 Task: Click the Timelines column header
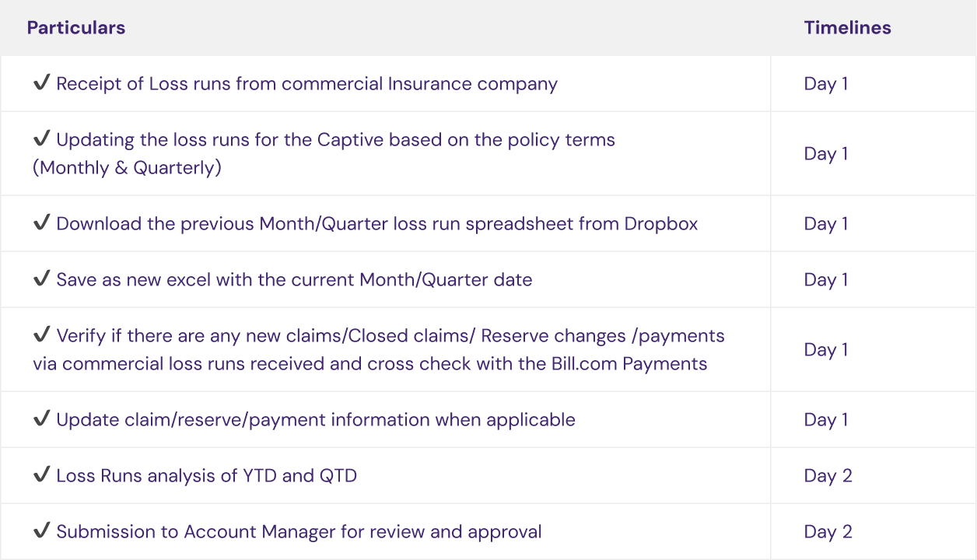pyautogui.click(x=847, y=28)
